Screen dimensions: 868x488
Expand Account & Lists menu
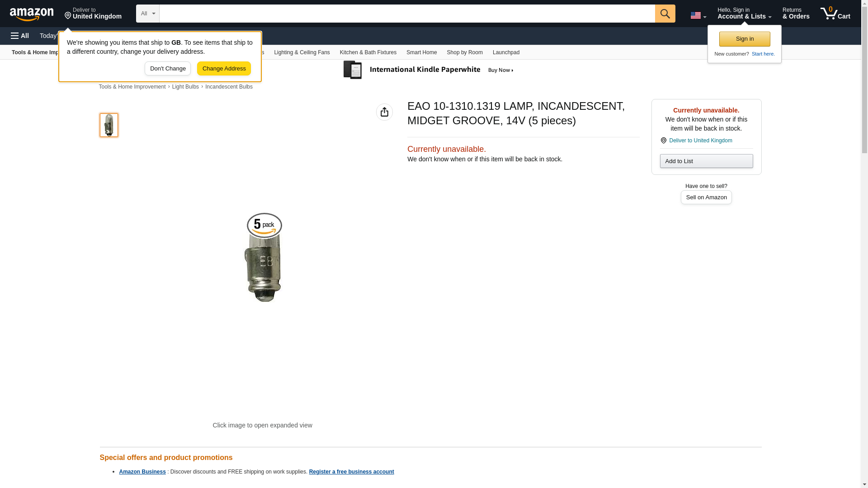pos(744,14)
